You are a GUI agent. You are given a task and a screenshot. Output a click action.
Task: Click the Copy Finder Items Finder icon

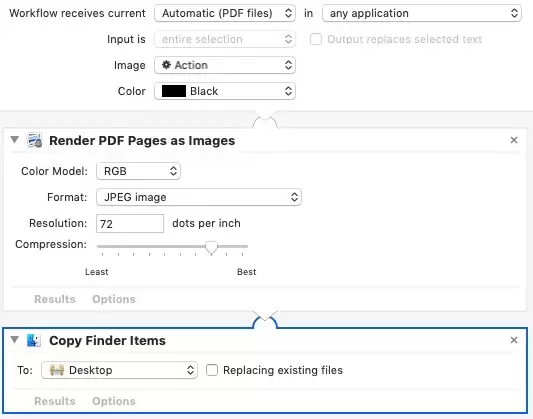(34, 340)
